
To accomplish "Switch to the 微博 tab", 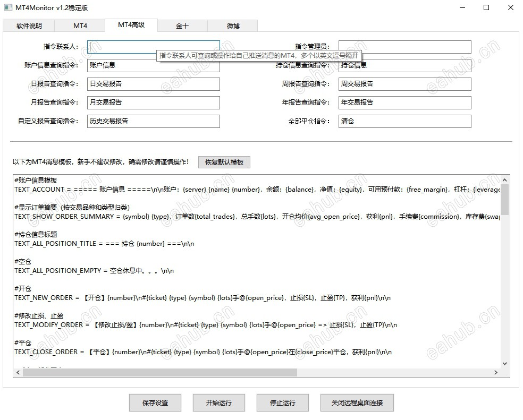I will click(233, 26).
